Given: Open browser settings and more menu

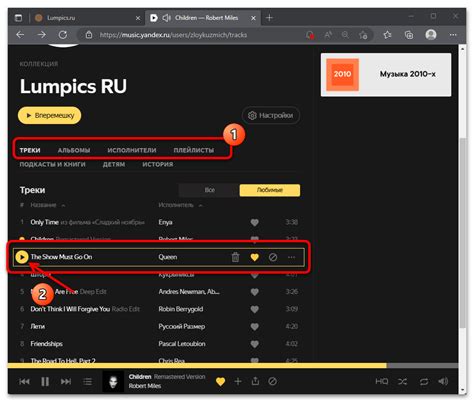Looking at the screenshot, I should pos(453,35).
